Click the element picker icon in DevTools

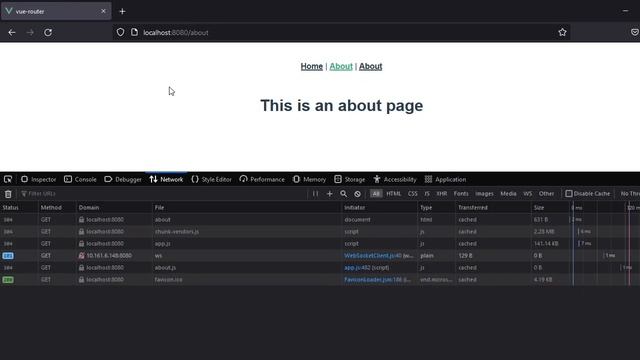point(8,179)
